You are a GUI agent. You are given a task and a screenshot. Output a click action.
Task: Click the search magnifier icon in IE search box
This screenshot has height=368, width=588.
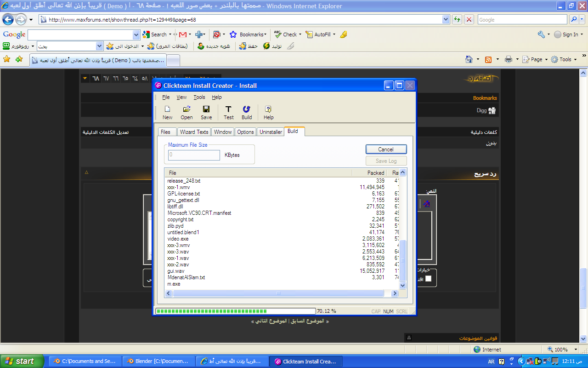(x=574, y=19)
